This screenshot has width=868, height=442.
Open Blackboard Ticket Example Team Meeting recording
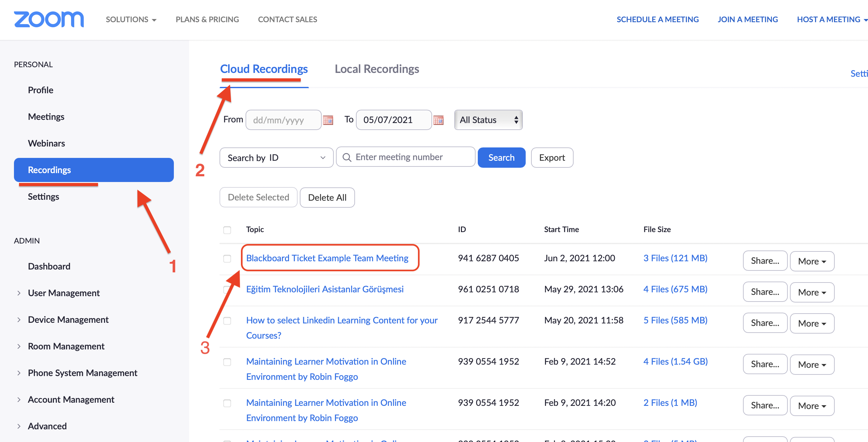[327, 258]
